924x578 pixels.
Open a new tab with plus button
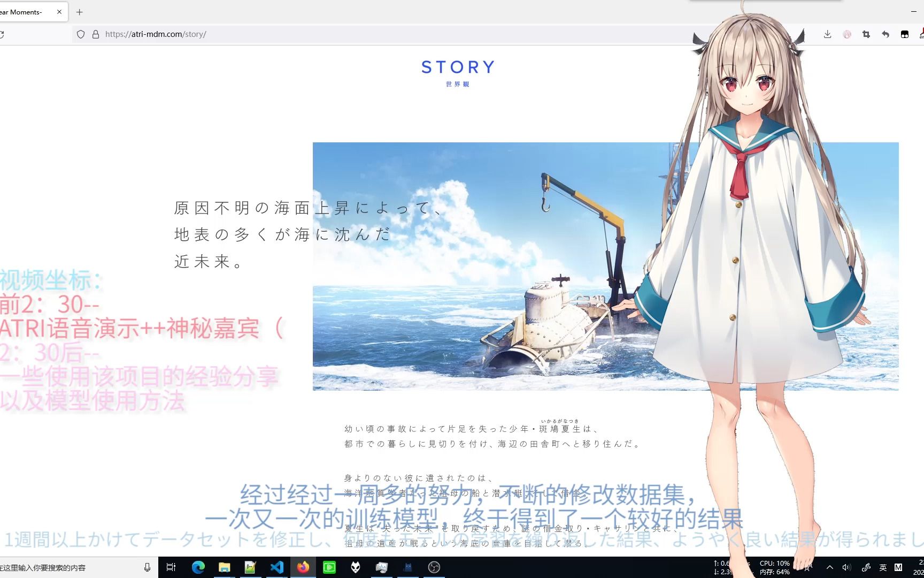pos(80,12)
